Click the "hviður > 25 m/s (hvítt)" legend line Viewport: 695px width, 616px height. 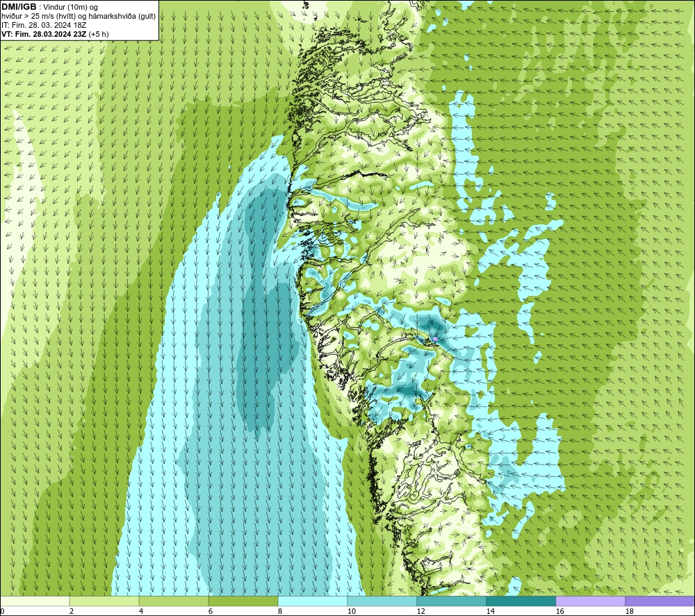coord(79,16)
